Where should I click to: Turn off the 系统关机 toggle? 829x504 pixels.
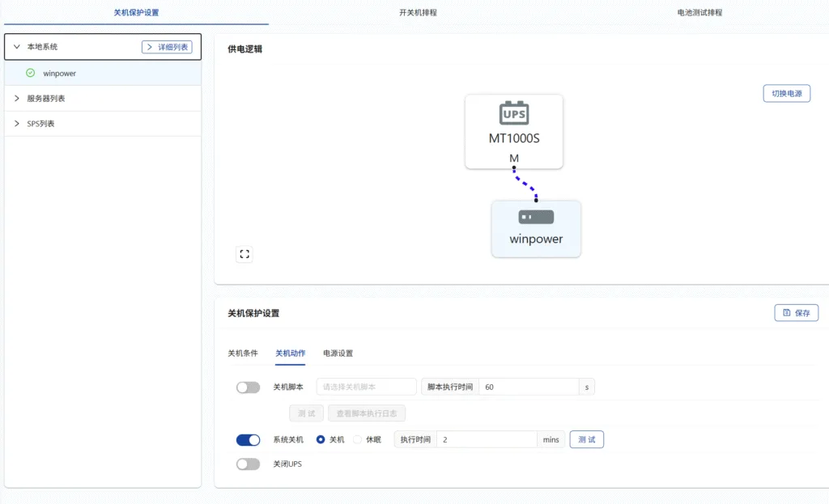[248, 440]
